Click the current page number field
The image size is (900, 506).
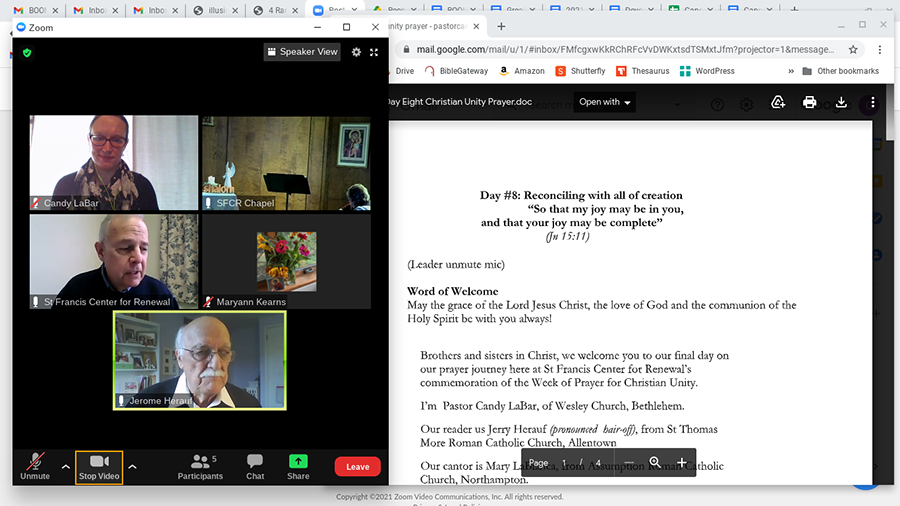[564, 462]
